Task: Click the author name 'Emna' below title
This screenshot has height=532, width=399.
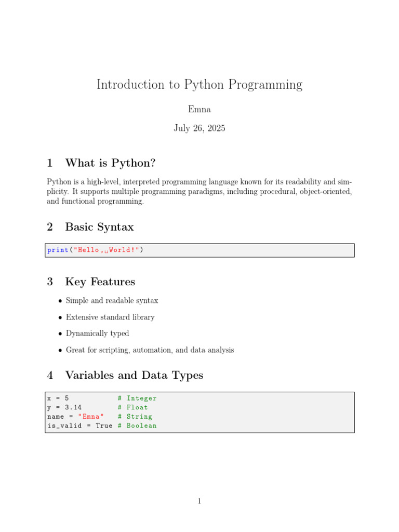Action: click(x=199, y=109)
